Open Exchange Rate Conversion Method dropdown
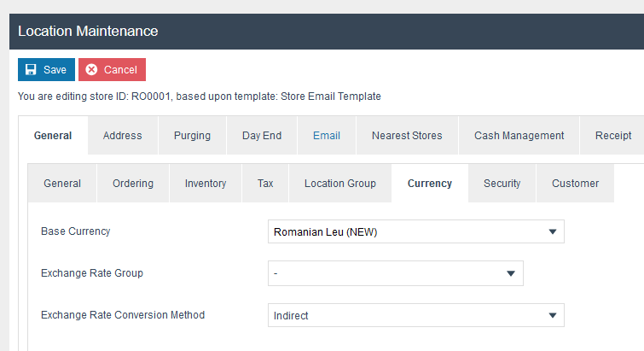 tap(415, 315)
